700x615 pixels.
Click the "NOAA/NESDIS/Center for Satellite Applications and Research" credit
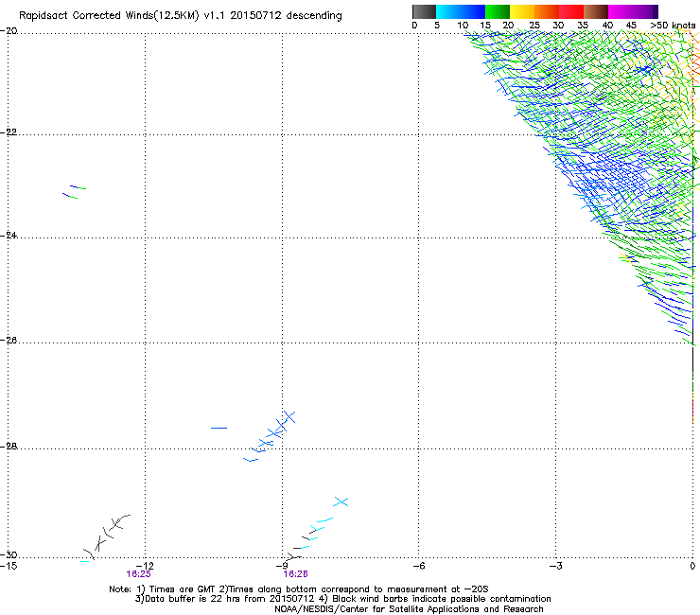pyautogui.click(x=409, y=609)
